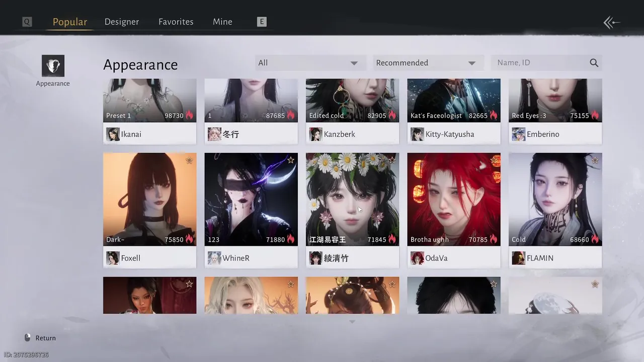
Task: Click FLAMIN's author avatar
Action: pyautogui.click(x=518, y=258)
